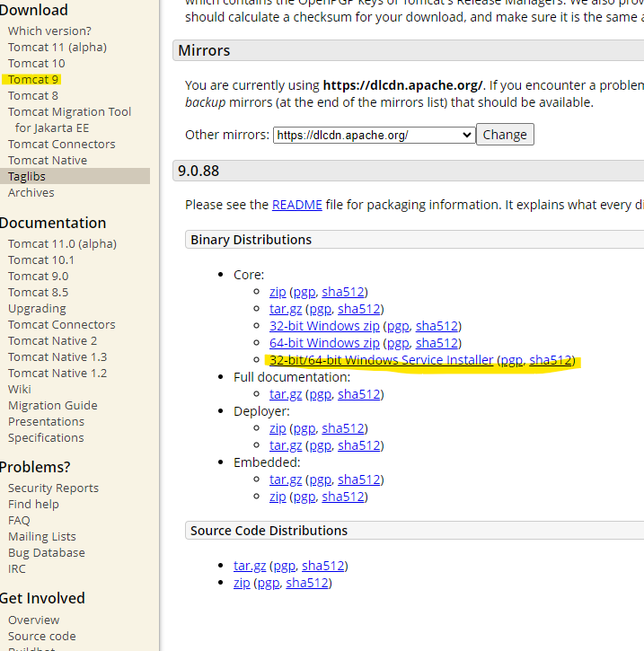Image resolution: width=644 pixels, height=651 pixels.
Task: Open the Presentations link
Action: (x=46, y=422)
